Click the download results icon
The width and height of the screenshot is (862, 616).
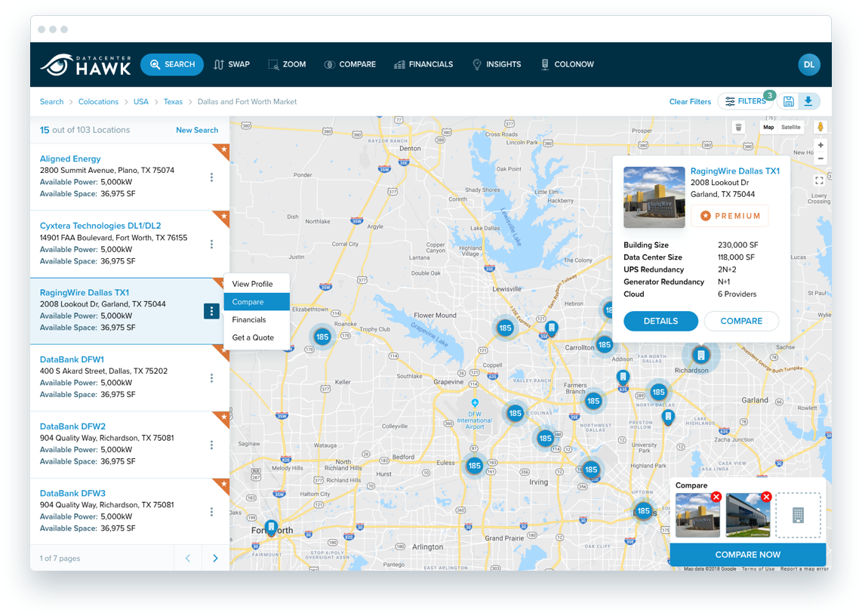point(808,101)
